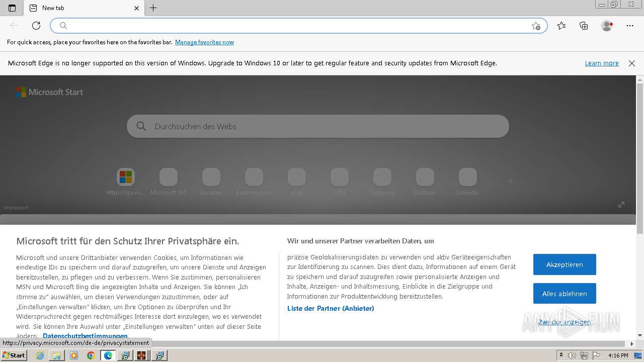Screen dimensions: 644x362
Task: Select the Microsoft Edge taskbar icon
Action: point(108,355)
